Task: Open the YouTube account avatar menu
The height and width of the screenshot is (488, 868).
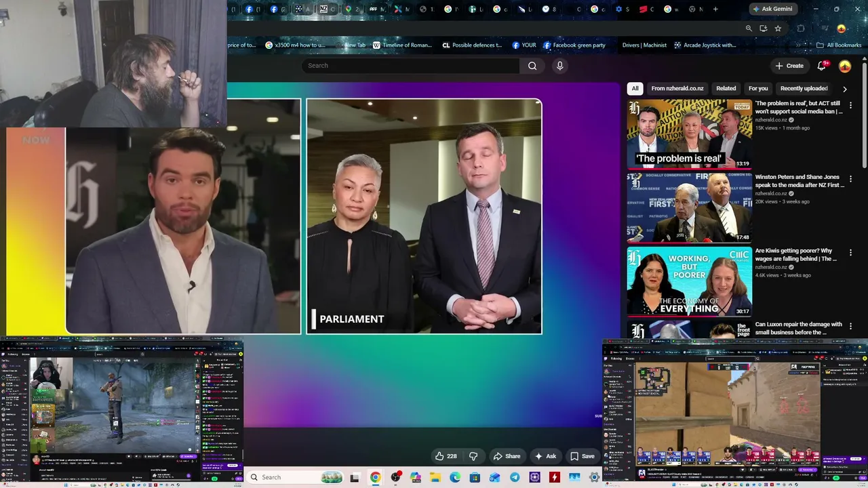Action: pyautogui.click(x=845, y=66)
